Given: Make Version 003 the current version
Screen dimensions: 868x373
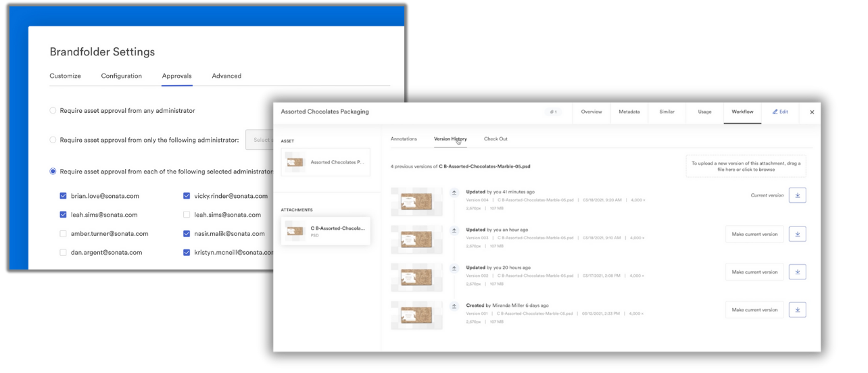Looking at the screenshot, I should (x=754, y=234).
